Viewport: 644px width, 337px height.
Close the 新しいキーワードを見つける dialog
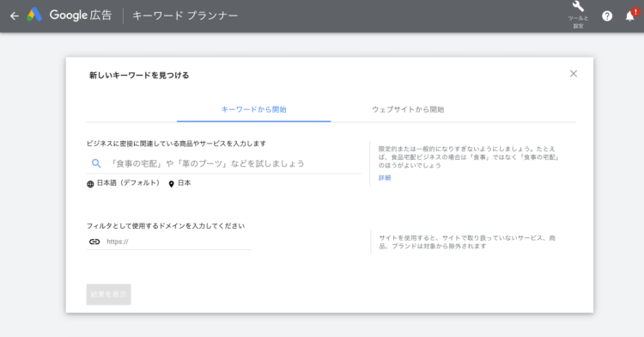pyautogui.click(x=574, y=74)
